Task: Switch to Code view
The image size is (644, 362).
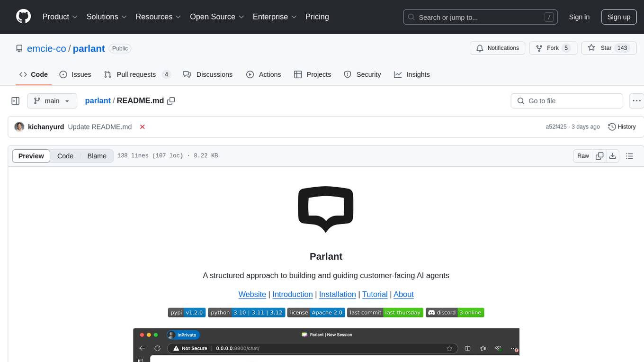Action: (x=65, y=156)
